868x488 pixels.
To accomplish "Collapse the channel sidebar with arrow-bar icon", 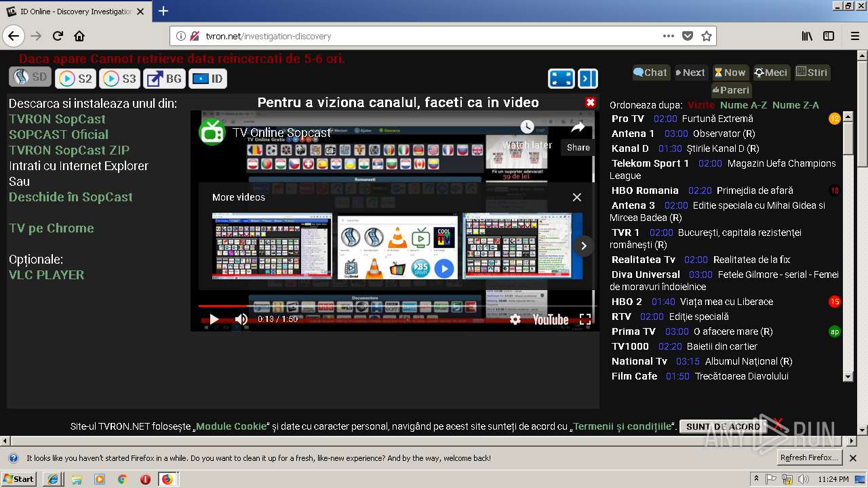I will [588, 79].
